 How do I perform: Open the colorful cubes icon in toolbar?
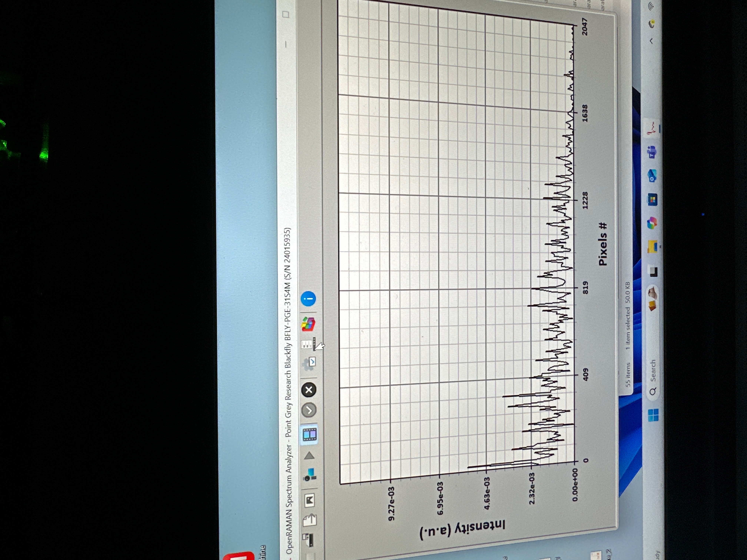(x=308, y=324)
